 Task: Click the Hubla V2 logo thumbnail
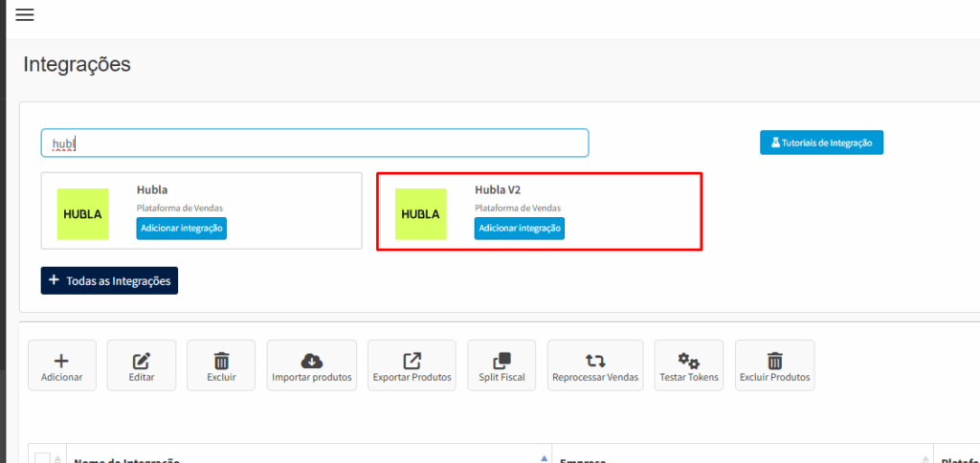coord(421,213)
